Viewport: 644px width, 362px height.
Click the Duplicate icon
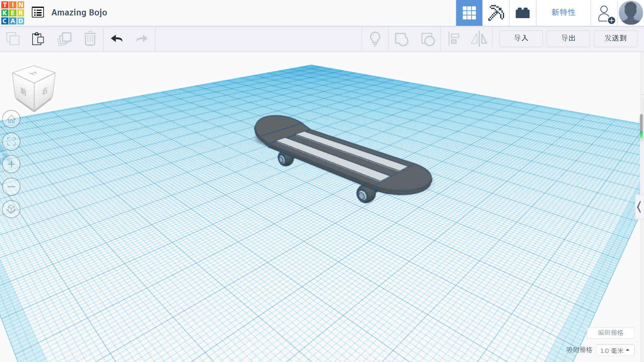coord(64,39)
